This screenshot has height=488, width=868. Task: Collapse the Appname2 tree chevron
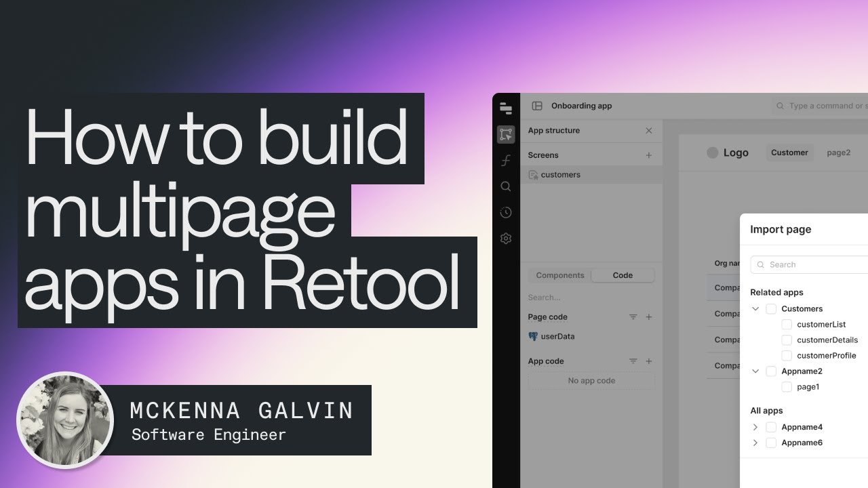pos(755,371)
